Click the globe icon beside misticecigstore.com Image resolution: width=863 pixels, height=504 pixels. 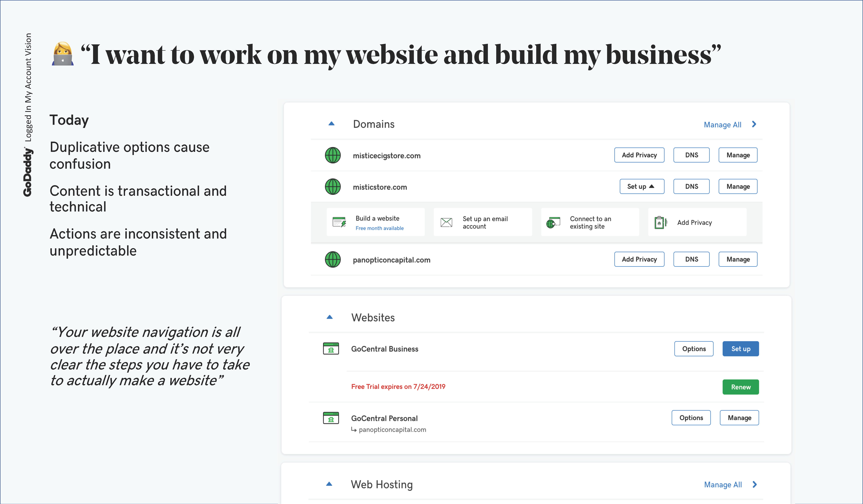(x=333, y=155)
